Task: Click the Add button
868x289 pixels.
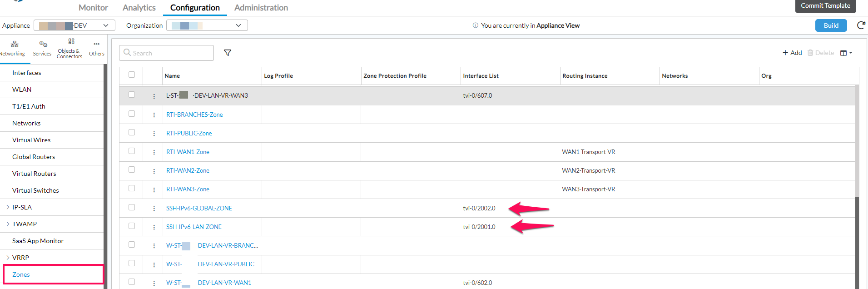Action: tap(792, 53)
